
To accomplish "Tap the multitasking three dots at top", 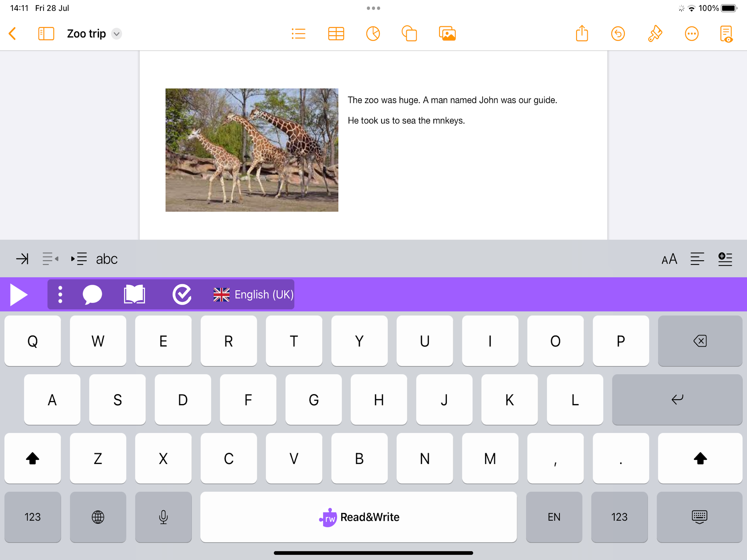I will (x=373, y=8).
